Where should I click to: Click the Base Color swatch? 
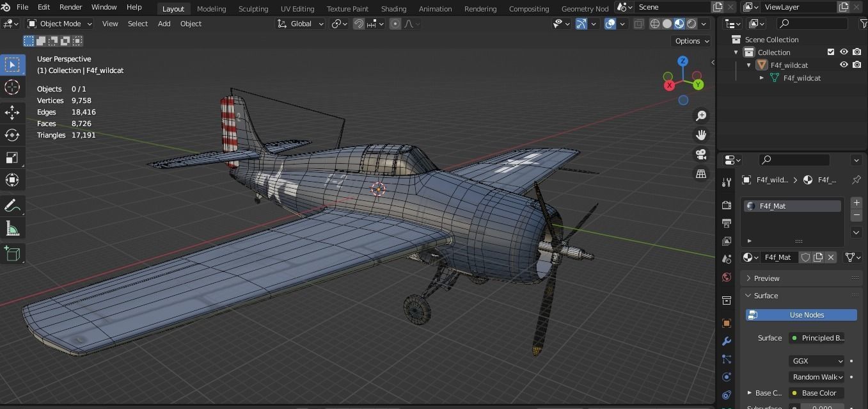click(x=793, y=393)
